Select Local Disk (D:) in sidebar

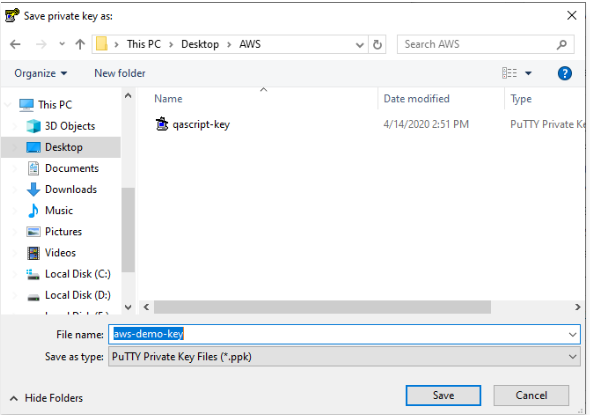point(78,295)
